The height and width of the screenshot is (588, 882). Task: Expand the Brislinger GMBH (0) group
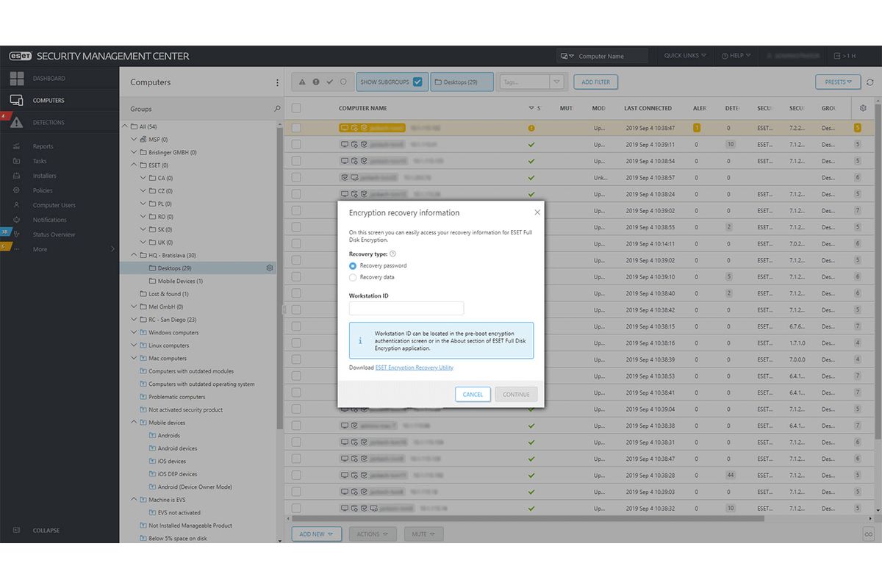click(133, 152)
